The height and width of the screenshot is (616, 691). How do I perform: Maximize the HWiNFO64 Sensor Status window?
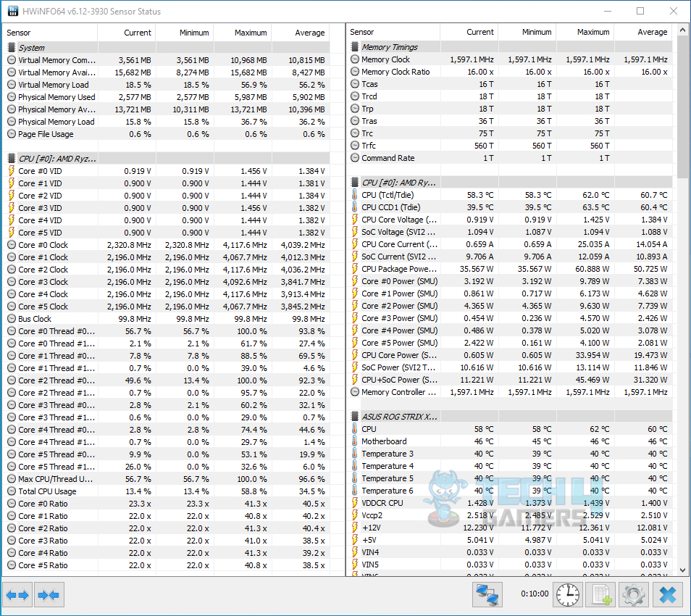tap(640, 11)
